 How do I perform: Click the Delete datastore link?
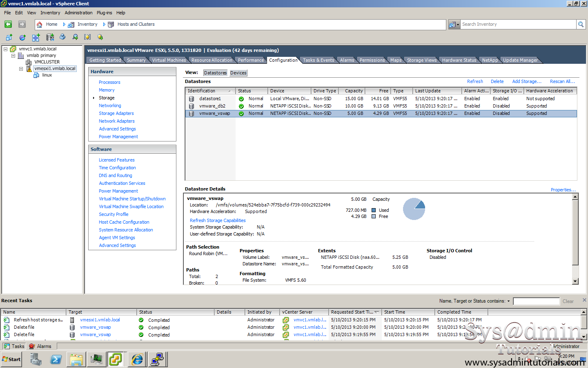(x=497, y=81)
